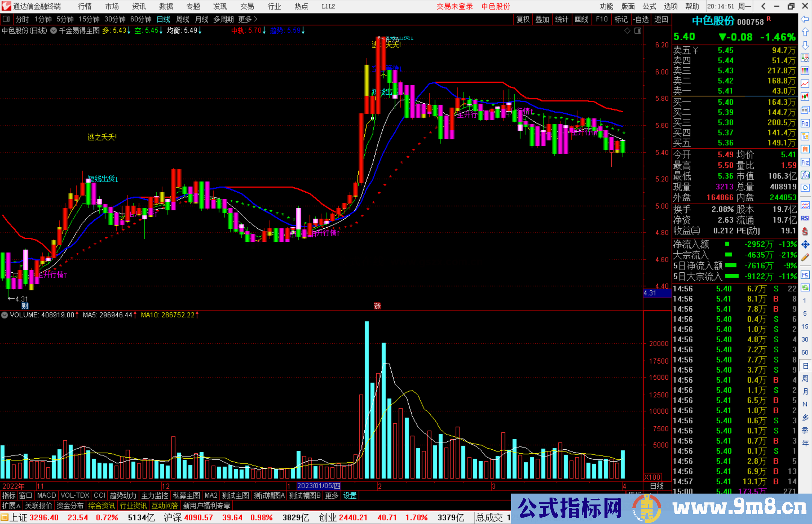Click the left arrow back icon in sidebar
Screen dimensions: 812x524
click(x=805, y=19)
